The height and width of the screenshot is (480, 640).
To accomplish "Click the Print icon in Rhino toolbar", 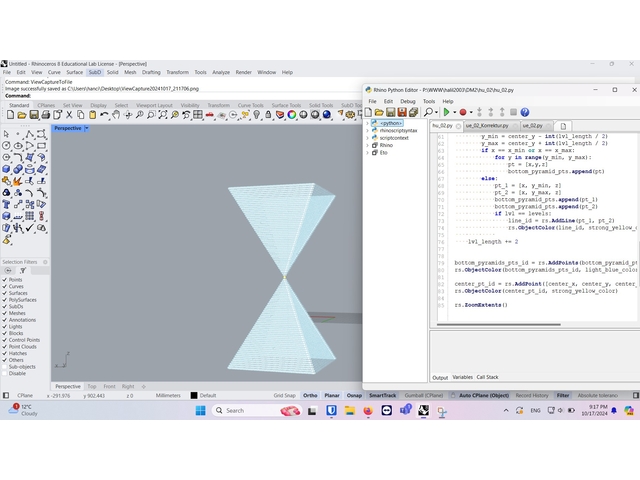I will 45,115.
